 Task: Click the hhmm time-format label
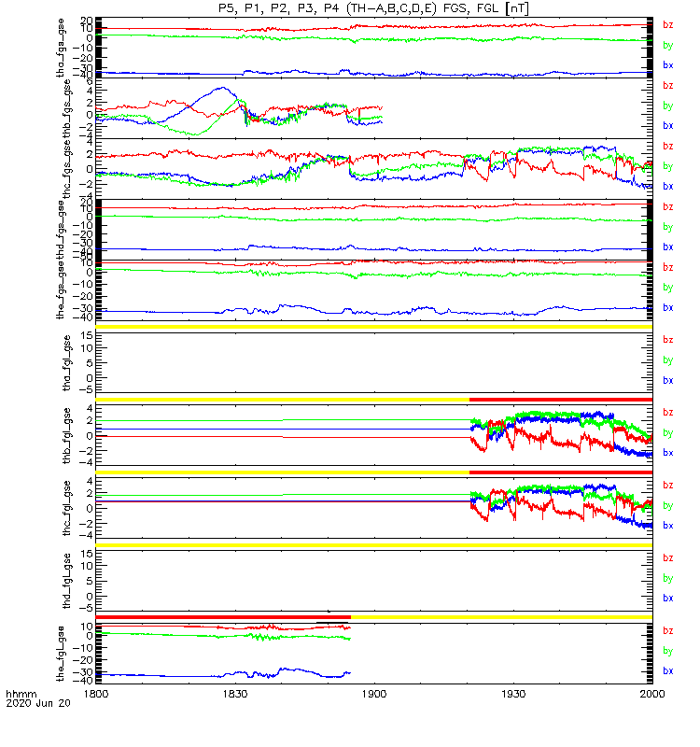coord(21,694)
